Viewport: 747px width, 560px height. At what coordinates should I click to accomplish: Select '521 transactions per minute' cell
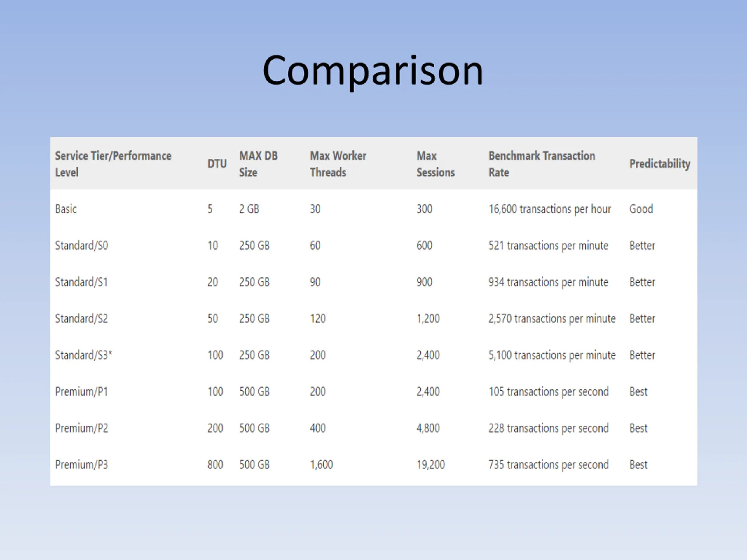pos(548,246)
